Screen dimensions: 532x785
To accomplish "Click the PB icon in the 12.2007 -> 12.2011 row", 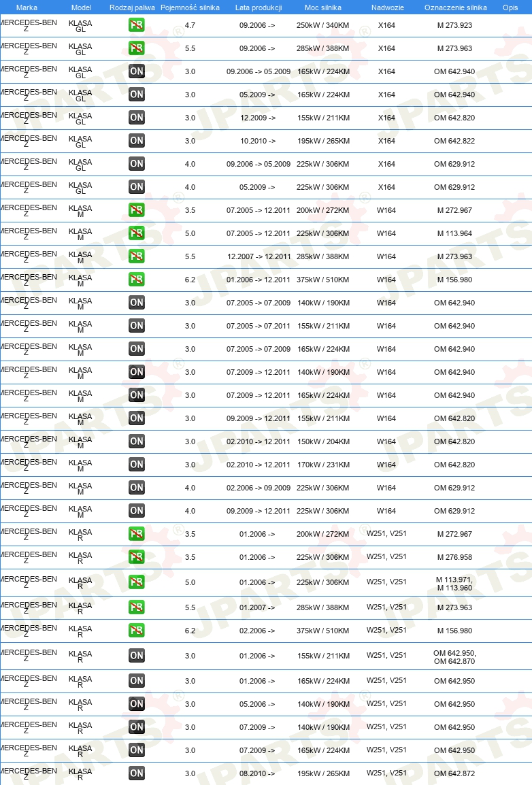I will [x=136, y=256].
